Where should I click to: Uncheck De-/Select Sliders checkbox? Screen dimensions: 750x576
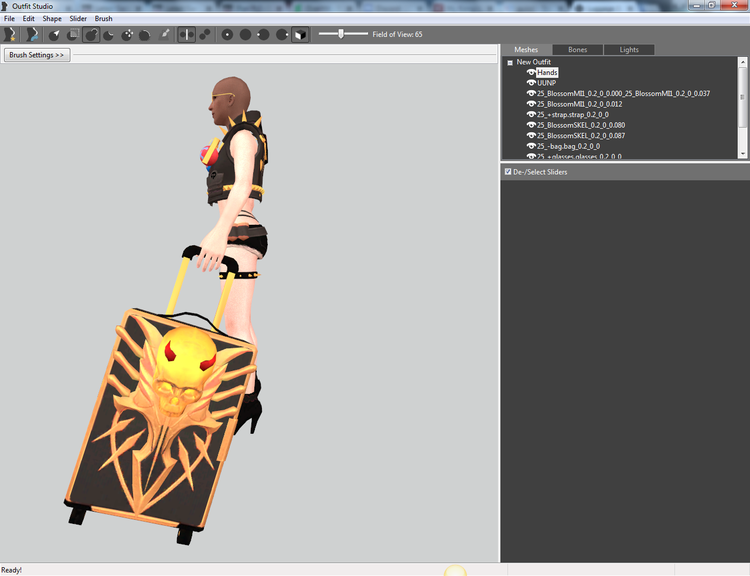point(508,171)
